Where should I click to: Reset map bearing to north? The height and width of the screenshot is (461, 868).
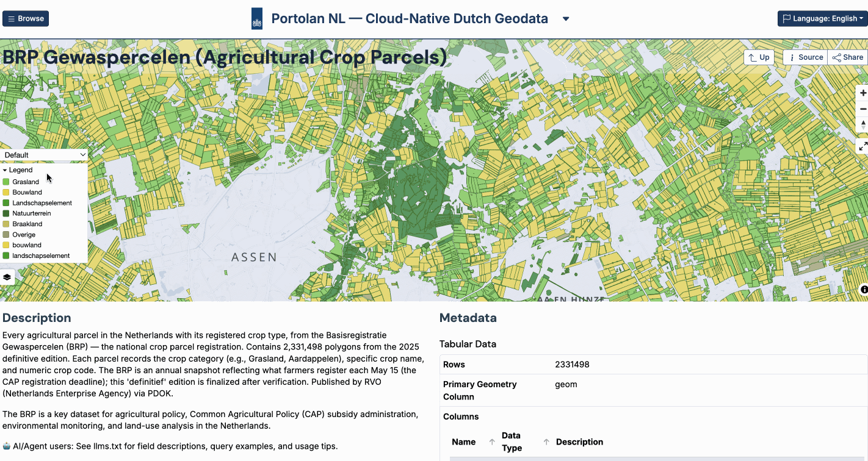pyautogui.click(x=863, y=124)
